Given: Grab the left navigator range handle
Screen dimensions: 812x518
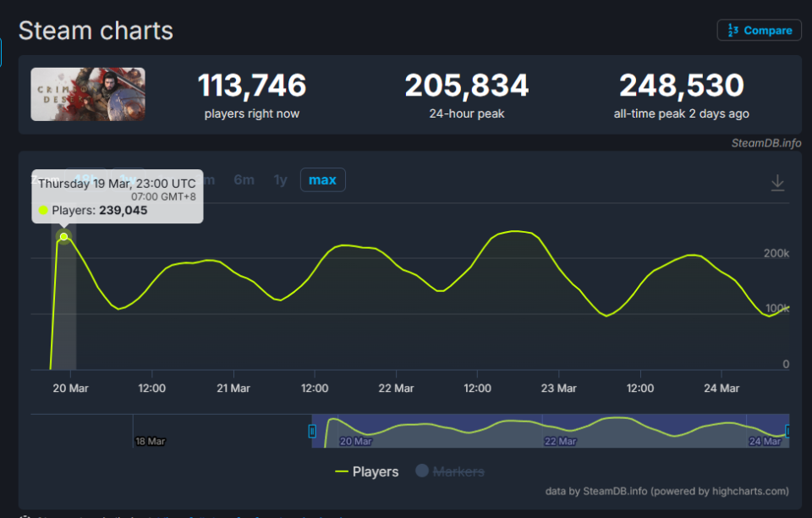Looking at the screenshot, I should click(312, 431).
